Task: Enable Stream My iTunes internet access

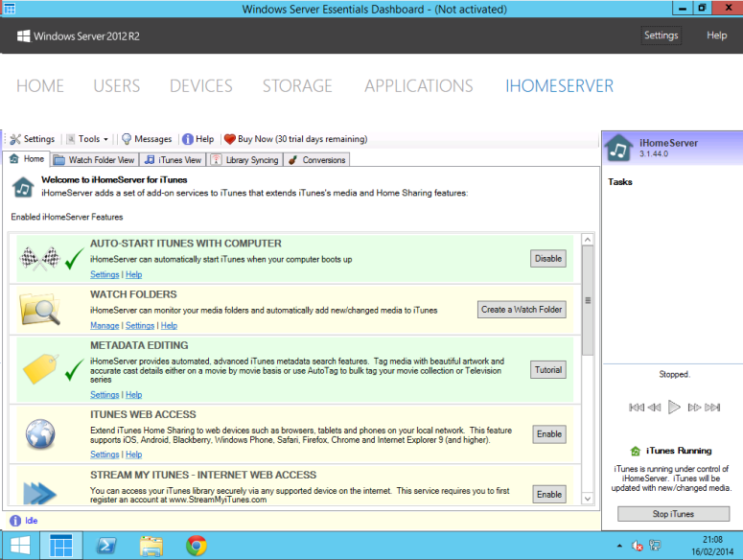Action: [549, 494]
